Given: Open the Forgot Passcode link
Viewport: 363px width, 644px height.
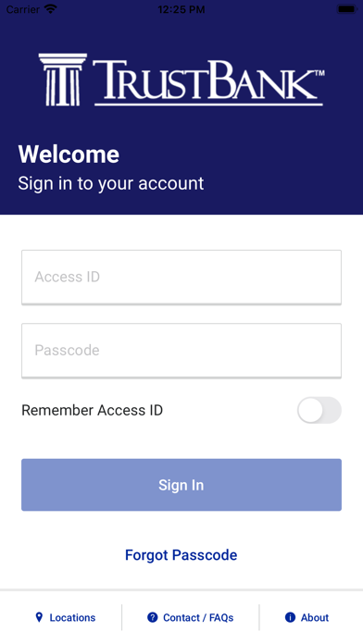Looking at the screenshot, I should [181, 555].
